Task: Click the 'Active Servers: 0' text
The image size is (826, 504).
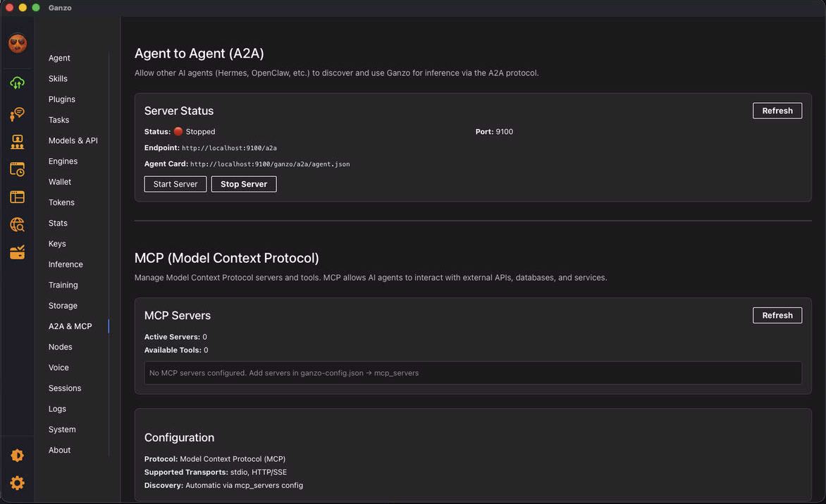Action: [175, 336]
